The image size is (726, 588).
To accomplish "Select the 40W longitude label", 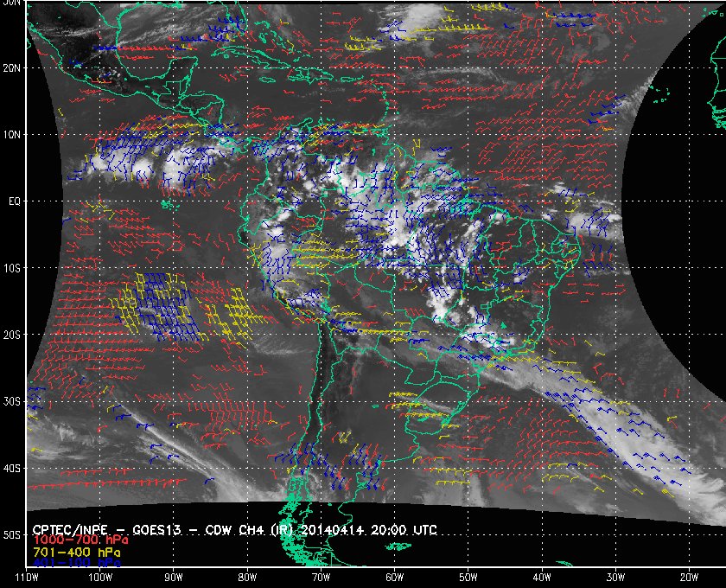I will (x=542, y=578).
